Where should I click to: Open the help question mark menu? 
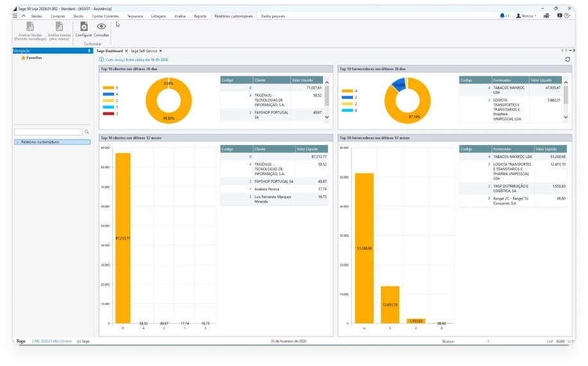[567, 16]
